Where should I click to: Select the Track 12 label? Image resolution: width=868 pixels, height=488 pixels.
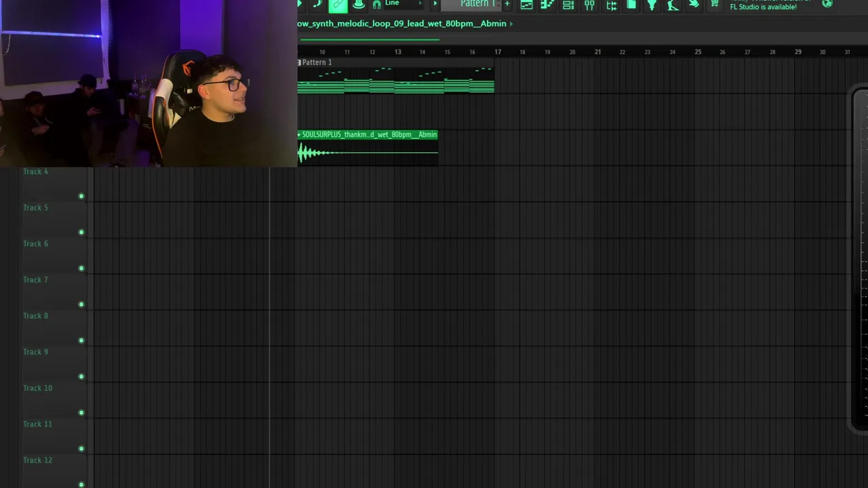pyautogui.click(x=37, y=460)
